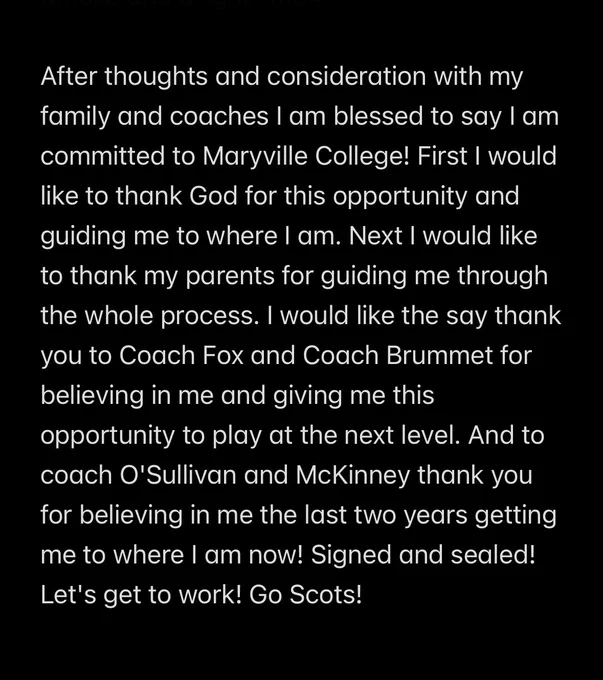The height and width of the screenshot is (680, 603).
Task: Click the name "Brummet" in the text
Action: (439, 356)
